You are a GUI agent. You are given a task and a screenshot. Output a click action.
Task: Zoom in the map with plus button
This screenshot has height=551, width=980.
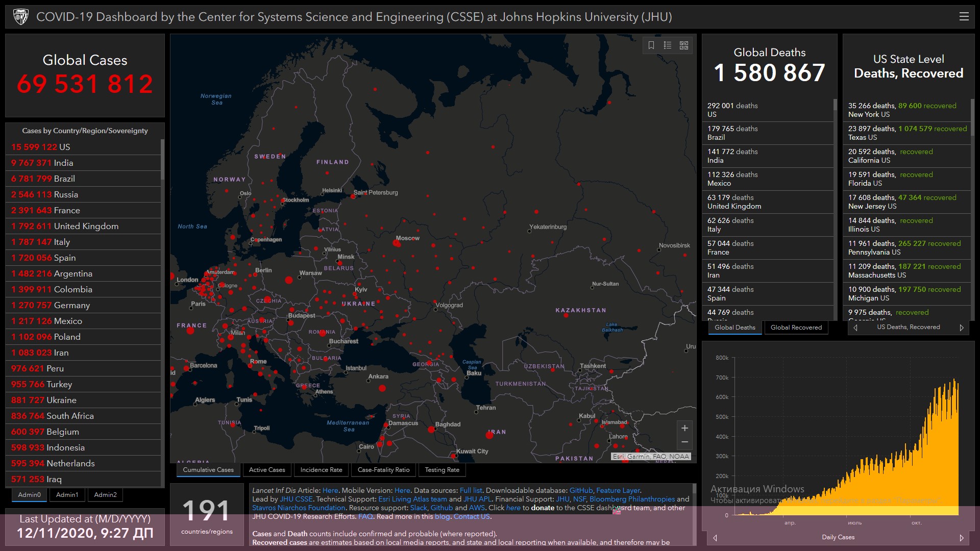tap(684, 428)
